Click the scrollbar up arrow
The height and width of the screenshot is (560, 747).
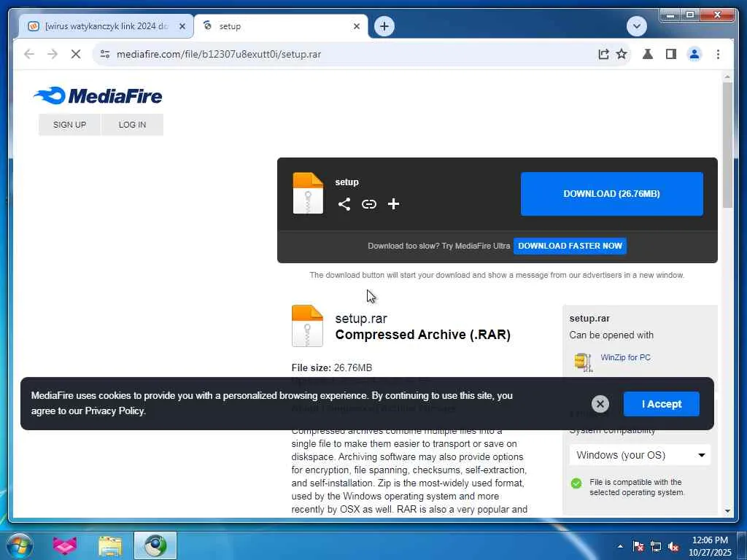pyautogui.click(x=727, y=77)
